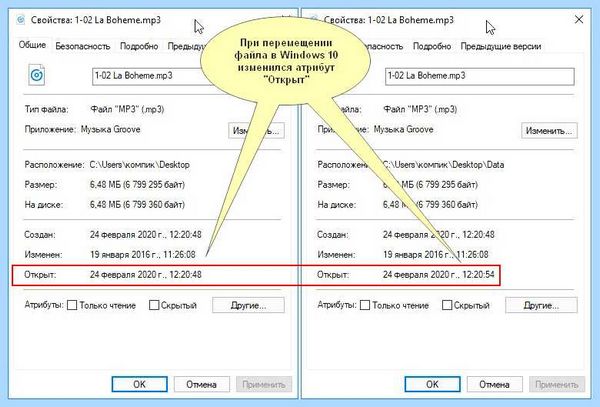
Task: Click Применить in left window
Action: click(264, 384)
